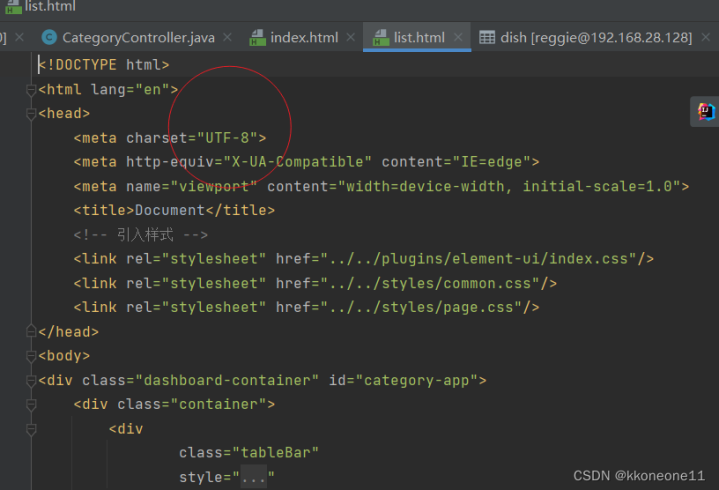Click the <!DOCTYPE html> line

click(104, 65)
